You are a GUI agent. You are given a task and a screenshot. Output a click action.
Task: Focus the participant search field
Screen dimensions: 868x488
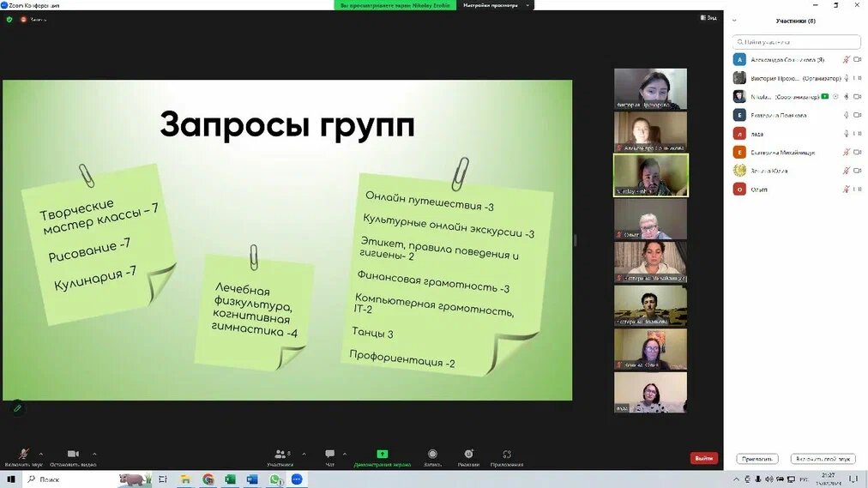[796, 41]
